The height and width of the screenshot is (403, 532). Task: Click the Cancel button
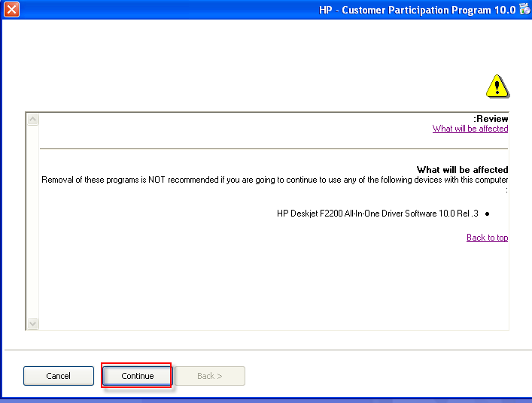[59, 376]
